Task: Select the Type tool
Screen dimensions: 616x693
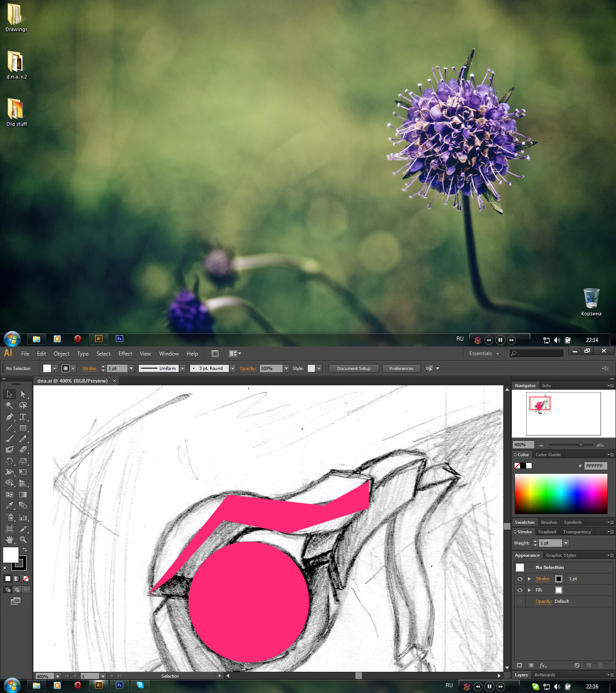Action: click(23, 416)
